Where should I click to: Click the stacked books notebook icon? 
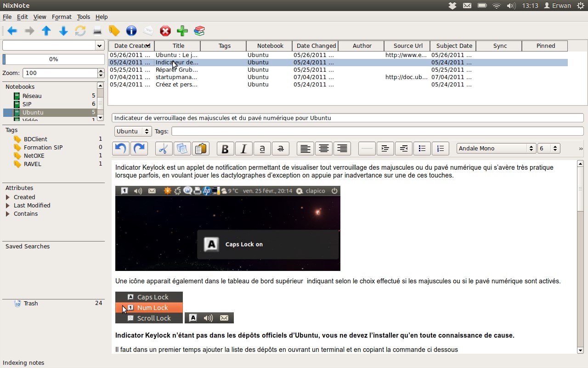199,31
